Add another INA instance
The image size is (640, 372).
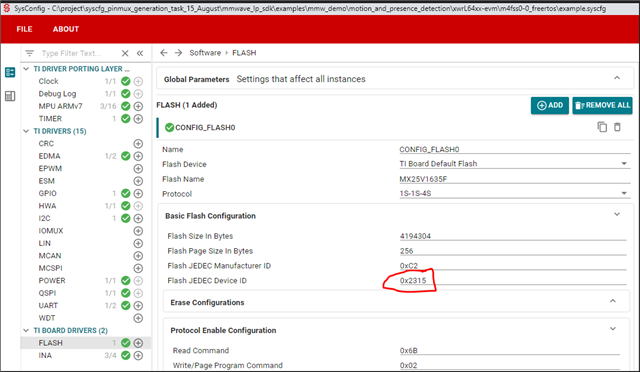[x=138, y=355]
